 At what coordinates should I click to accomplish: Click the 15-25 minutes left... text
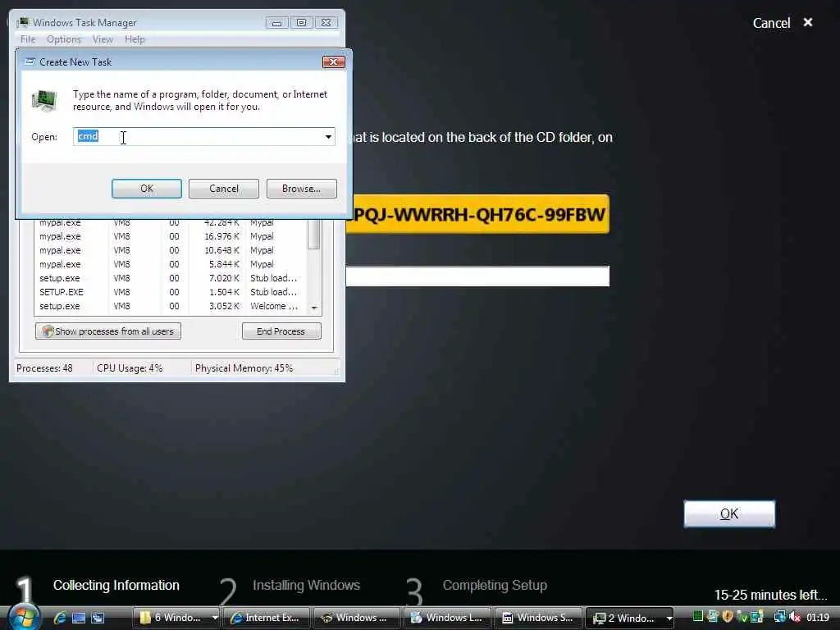tap(770, 595)
